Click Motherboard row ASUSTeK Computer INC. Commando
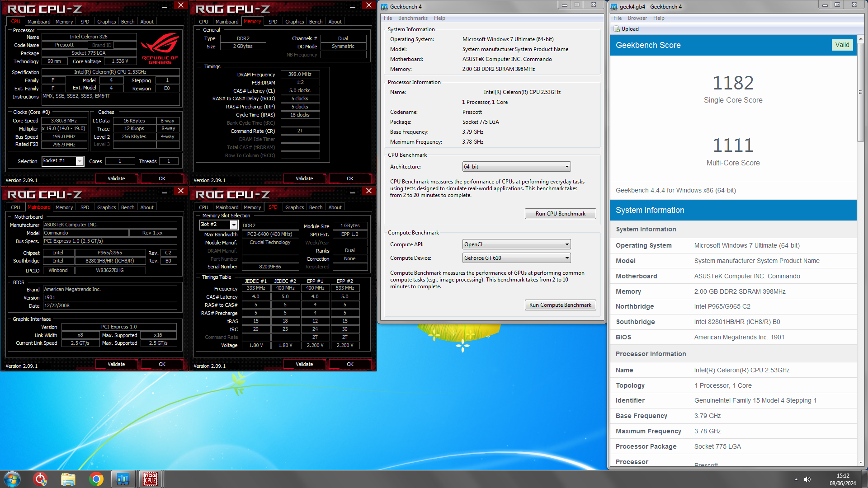 (x=733, y=276)
